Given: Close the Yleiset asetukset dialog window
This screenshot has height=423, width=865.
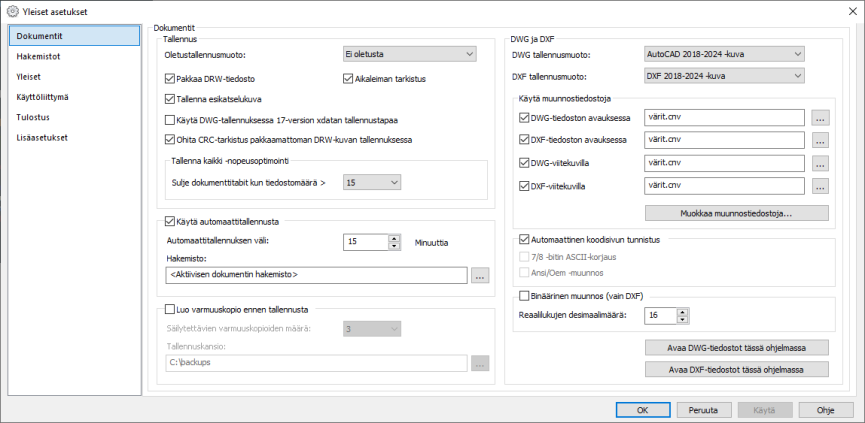Looking at the screenshot, I should tap(845, 10).
